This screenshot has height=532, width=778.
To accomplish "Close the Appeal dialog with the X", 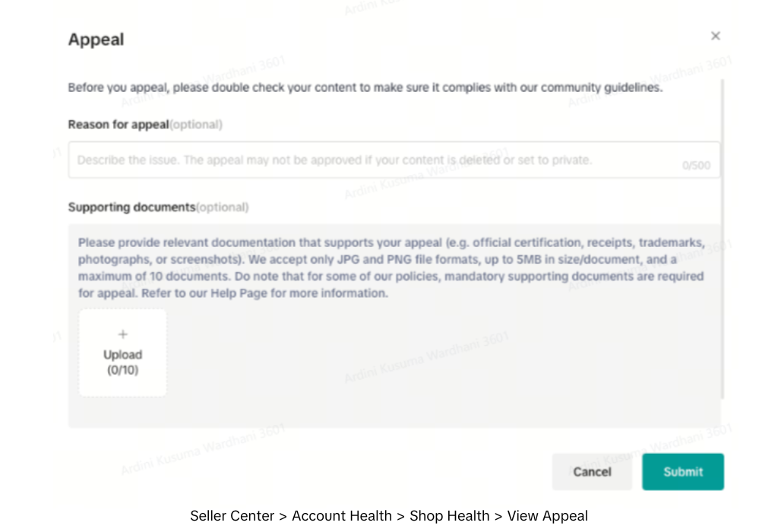I will coord(715,36).
